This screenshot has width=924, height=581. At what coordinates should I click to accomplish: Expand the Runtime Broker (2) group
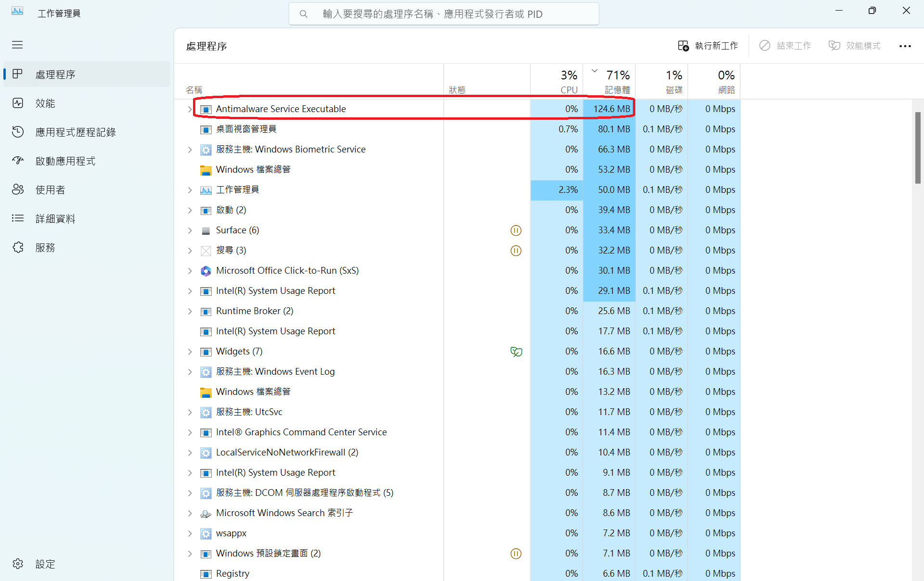pyautogui.click(x=190, y=311)
